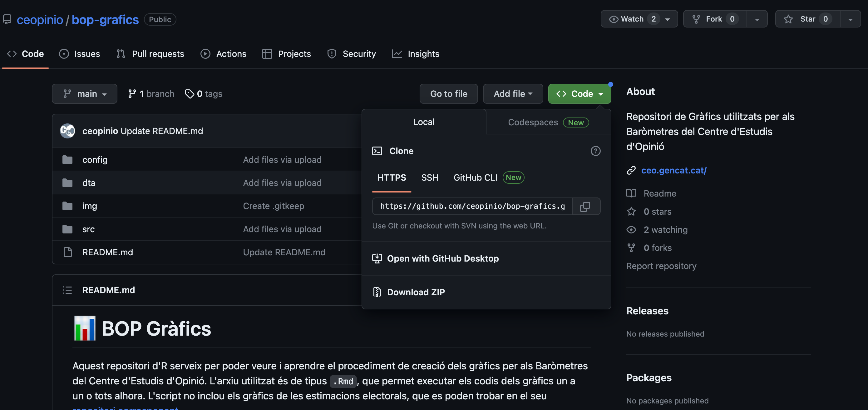868x410 pixels.
Task: Click the ceopinio avatar in the commit row
Action: coord(67,131)
